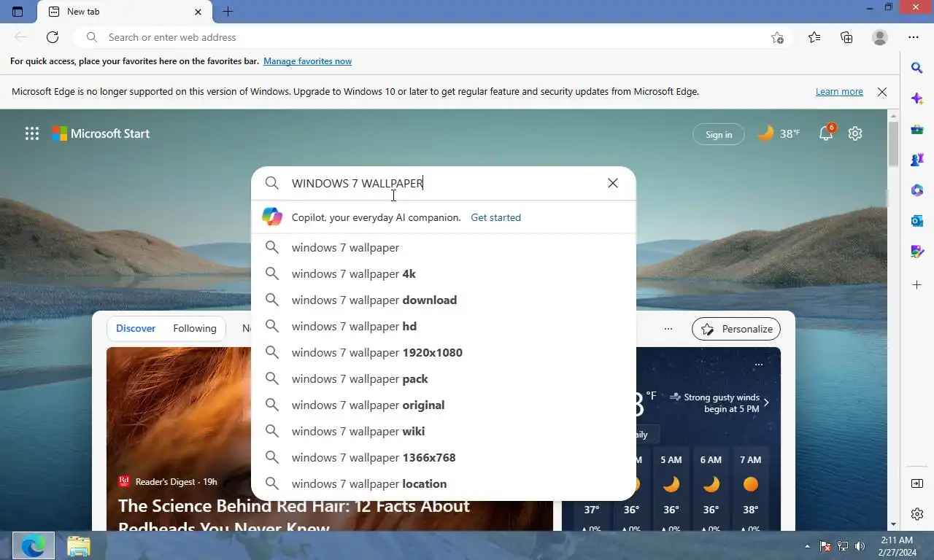Open the Microsoft Start app launcher grid
The height and width of the screenshot is (560, 934).
tap(32, 133)
